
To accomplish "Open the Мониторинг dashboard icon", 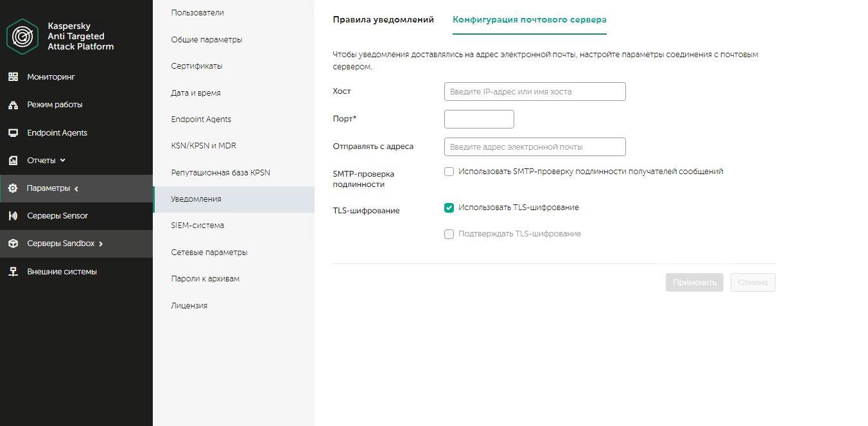I will tap(13, 77).
